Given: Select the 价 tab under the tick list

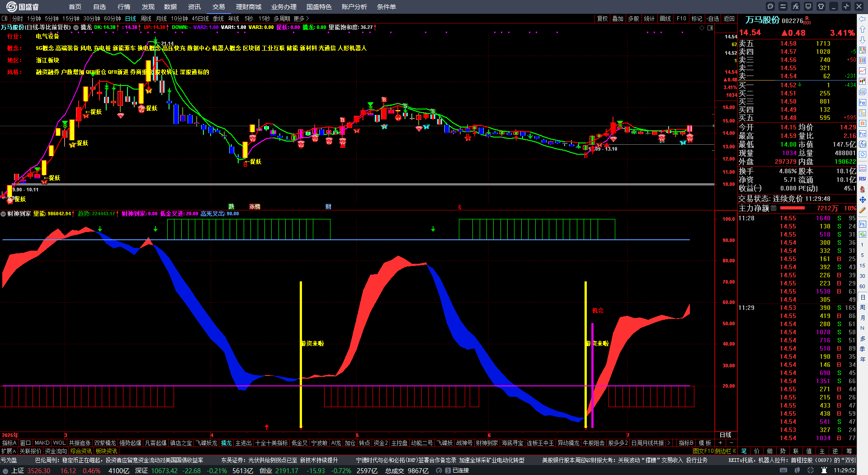Looking at the screenshot, I should pos(757,451).
